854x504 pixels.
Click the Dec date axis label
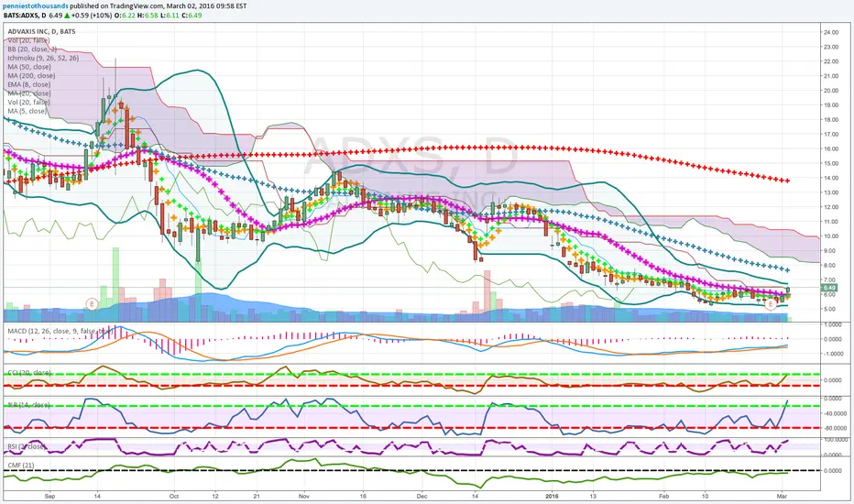422,497
